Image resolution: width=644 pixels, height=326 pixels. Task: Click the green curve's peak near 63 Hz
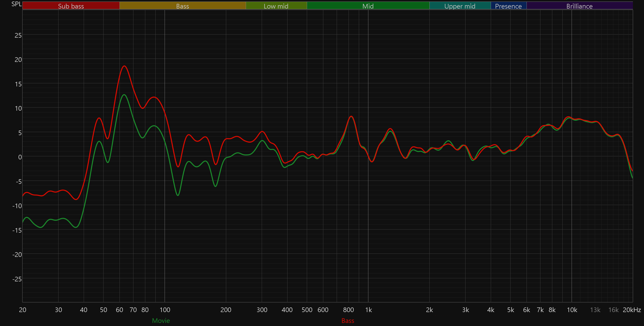click(124, 95)
